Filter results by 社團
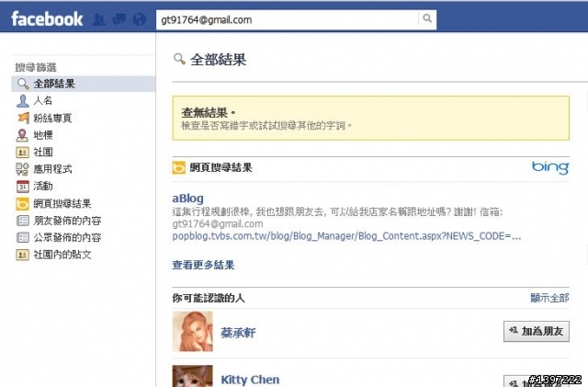Viewport: 588px width, 387px height. click(x=43, y=152)
